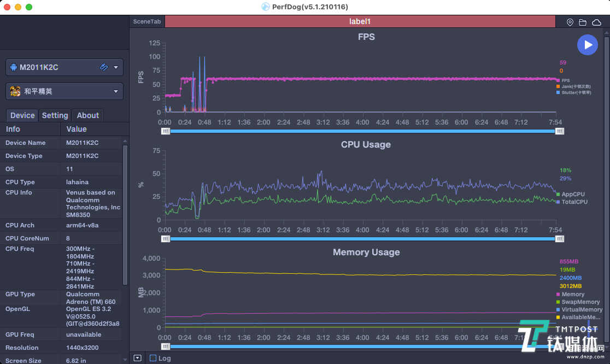Click the CPU Usage right range handle
The image size is (610, 364).
tap(559, 239)
